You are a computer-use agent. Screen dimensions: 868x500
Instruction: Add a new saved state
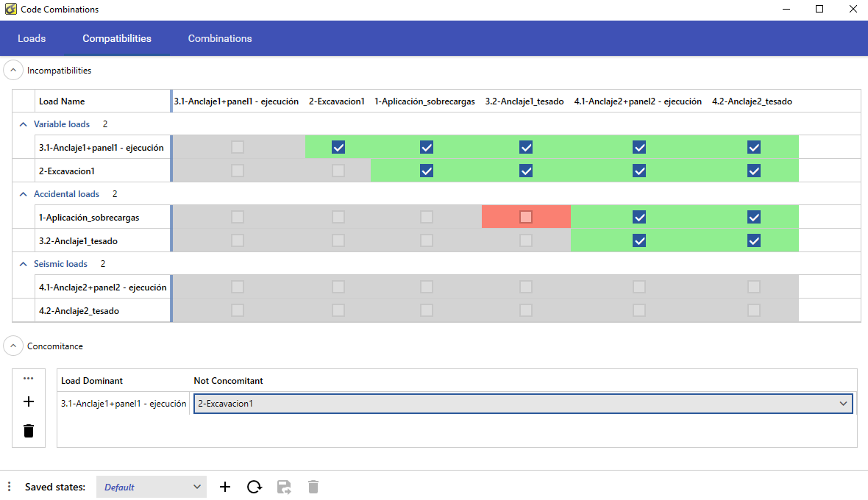[x=225, y=487]
